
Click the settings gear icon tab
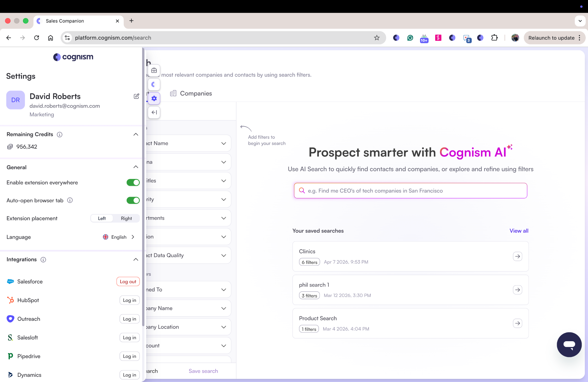point(154,99)
